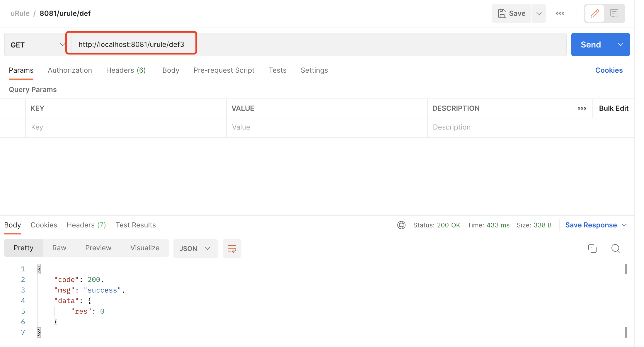This screenshot has height=347, width=644.
Task: Open the Cookies link
Action: pyautogui.click(x=609, y=70)
